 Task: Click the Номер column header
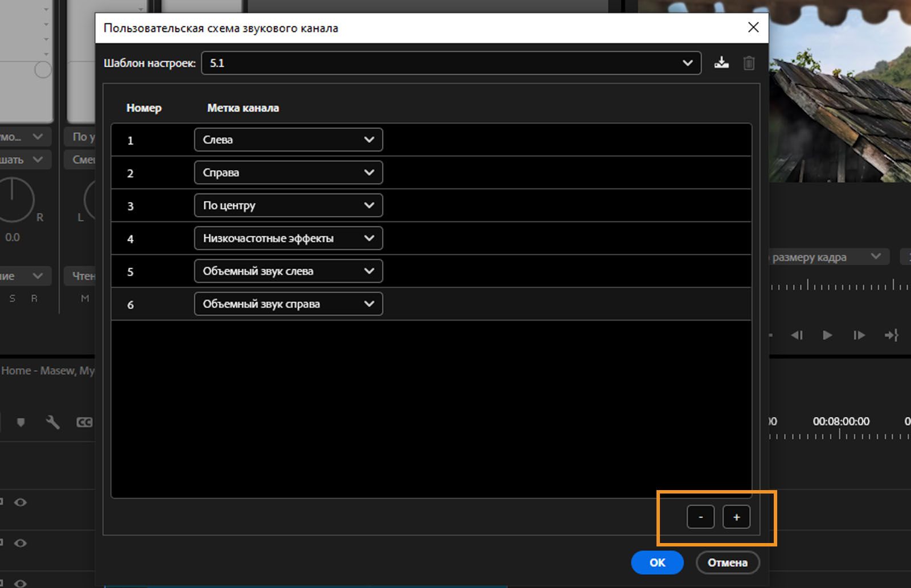(144, 108)
